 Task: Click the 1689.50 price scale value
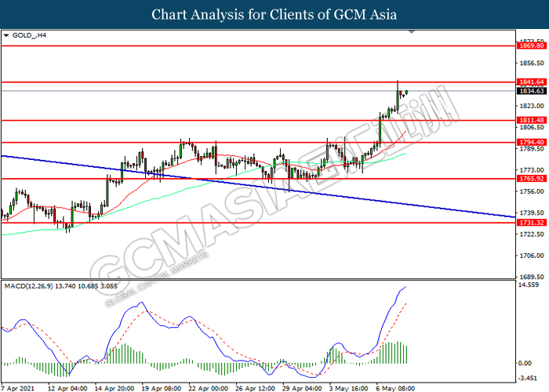[532, 277]
